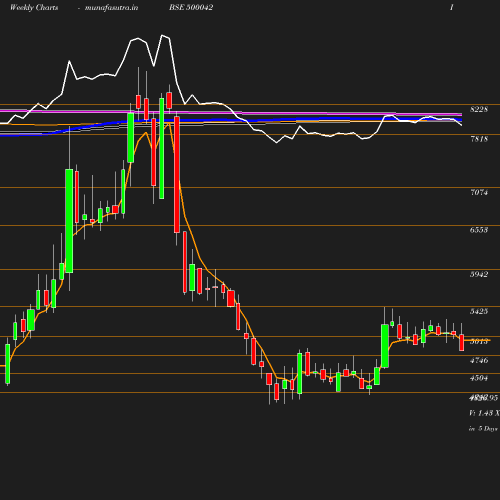Click the 5425 price level label
Viewport: 500px width, 500px height.
coord(479,311)
